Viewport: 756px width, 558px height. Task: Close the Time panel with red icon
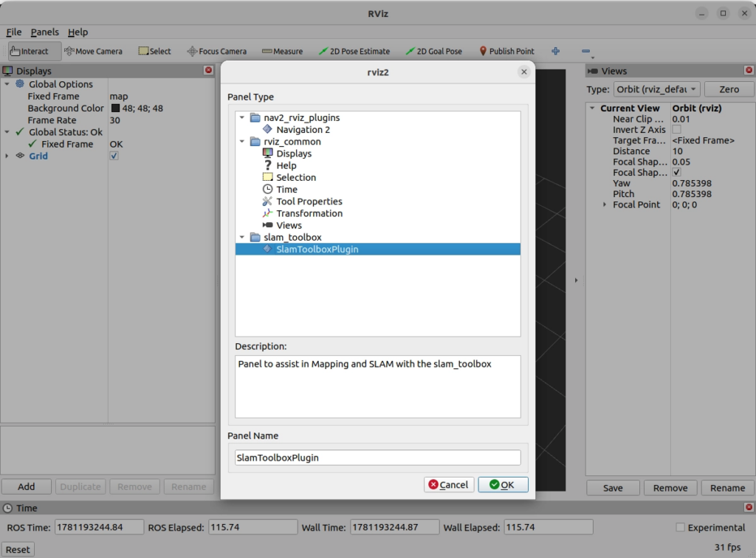(749, 507)
